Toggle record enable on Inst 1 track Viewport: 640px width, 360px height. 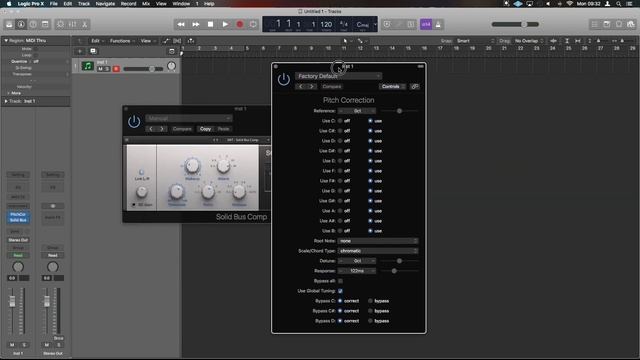116,69
